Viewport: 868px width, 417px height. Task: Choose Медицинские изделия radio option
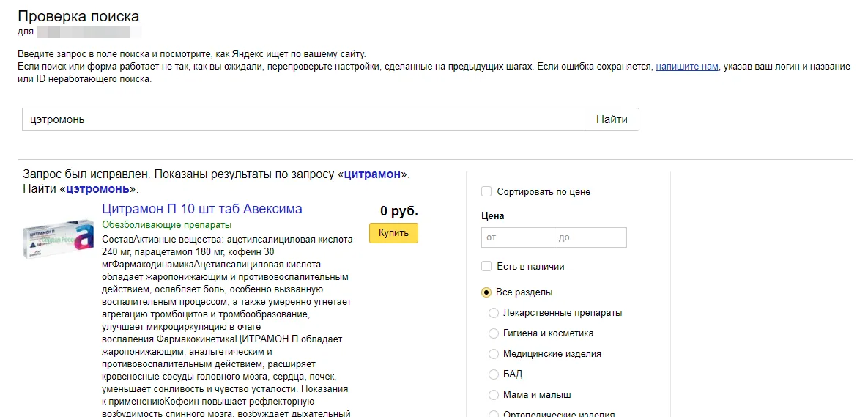[494, 354]
